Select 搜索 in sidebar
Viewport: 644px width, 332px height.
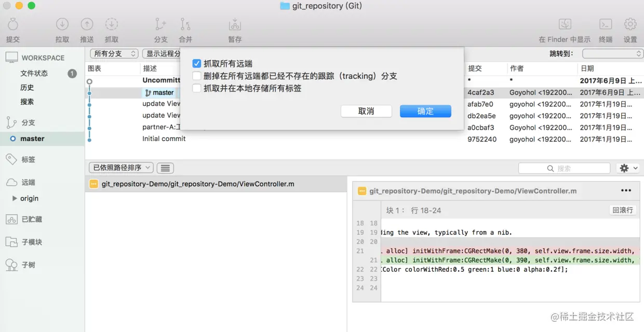click(x=27, y=101)
